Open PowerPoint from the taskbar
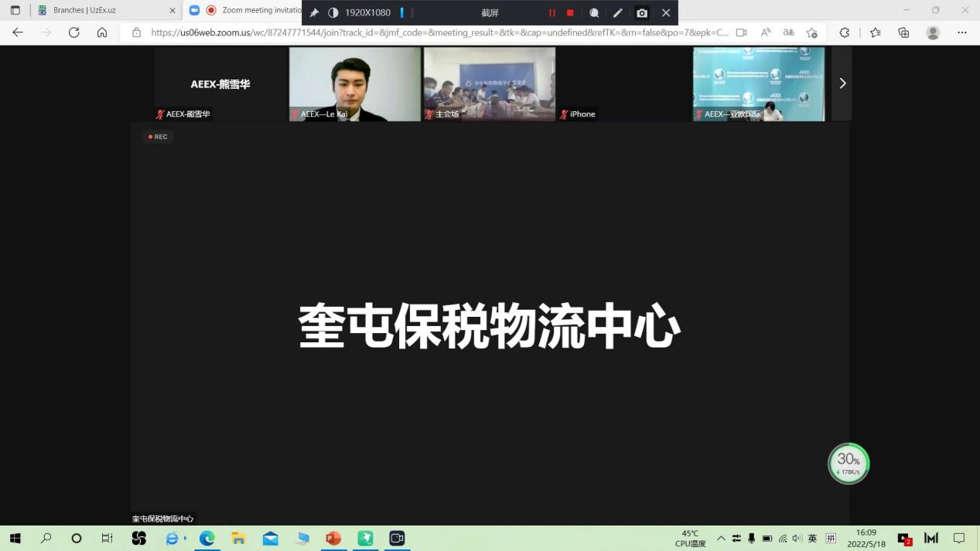 [333, 539]
